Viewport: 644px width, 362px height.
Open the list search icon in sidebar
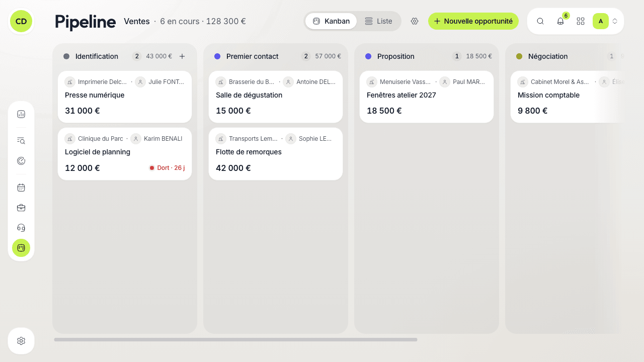(x=21, y=141)
